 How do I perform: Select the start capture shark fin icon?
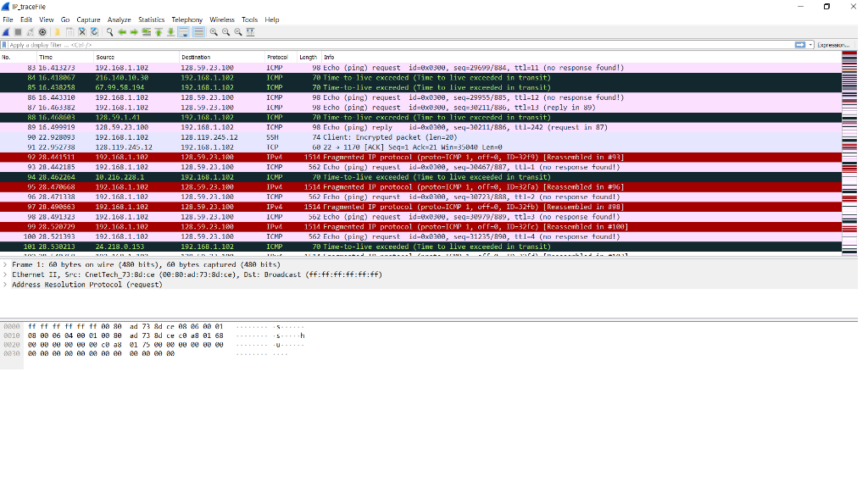tap(5, 32)
